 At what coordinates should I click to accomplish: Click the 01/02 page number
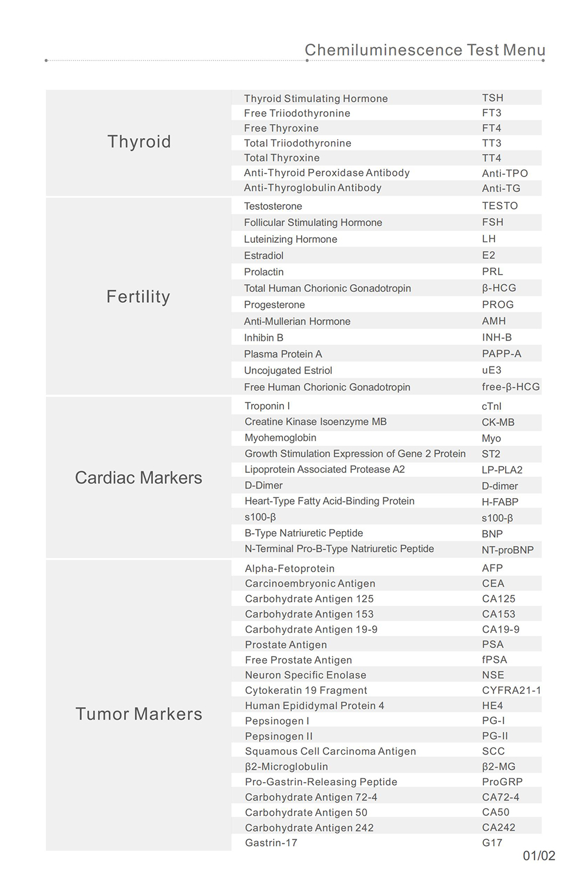(x=539, y=856)
